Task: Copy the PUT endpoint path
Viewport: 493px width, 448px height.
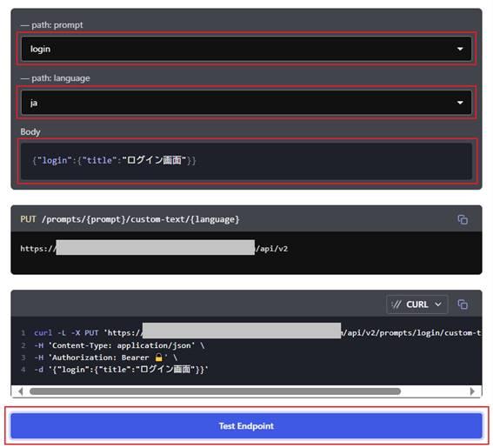Action: click(463, 219)
